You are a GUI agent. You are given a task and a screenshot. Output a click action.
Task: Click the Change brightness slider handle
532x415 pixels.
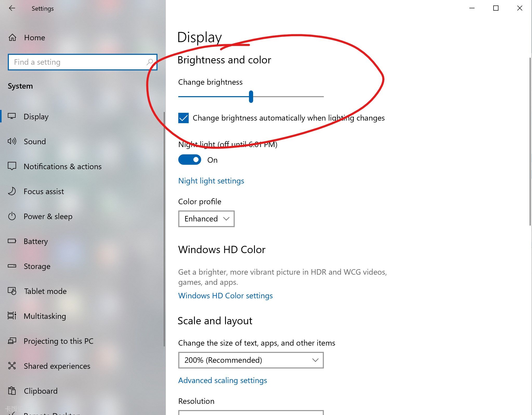click(x=251, y=96)
